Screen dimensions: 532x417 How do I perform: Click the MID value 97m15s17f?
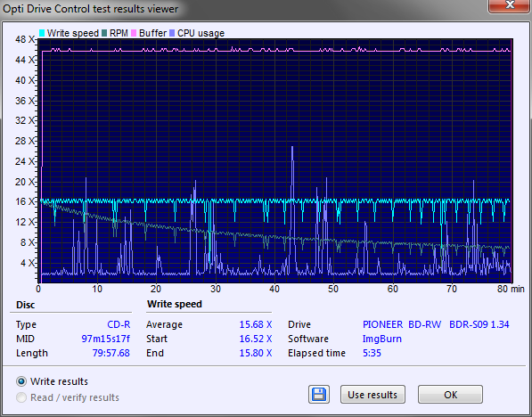point(105,339)
